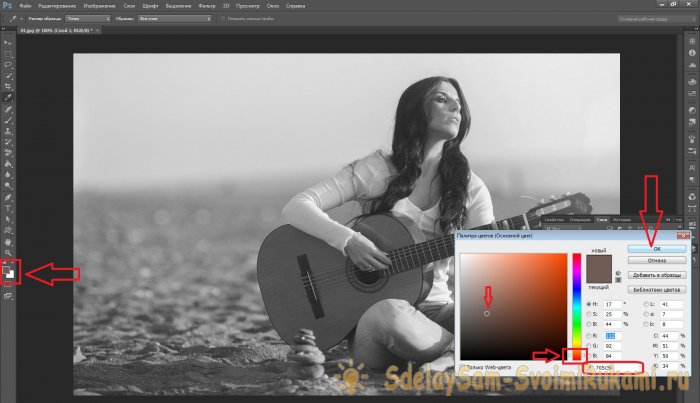Toggle Quick Mask mode icon
700x403 pixels.
pos(8,286)
